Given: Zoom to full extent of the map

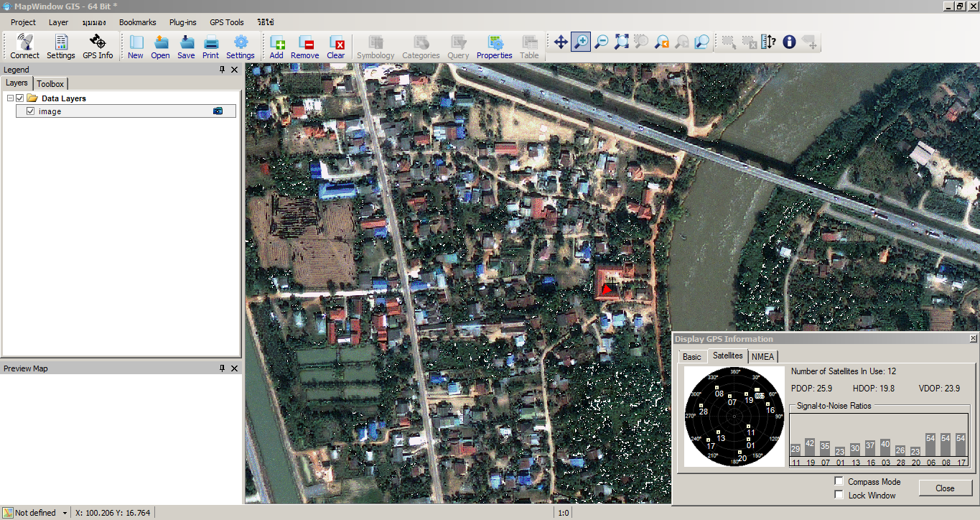Looking at the screenshot, I should point(621,42).
